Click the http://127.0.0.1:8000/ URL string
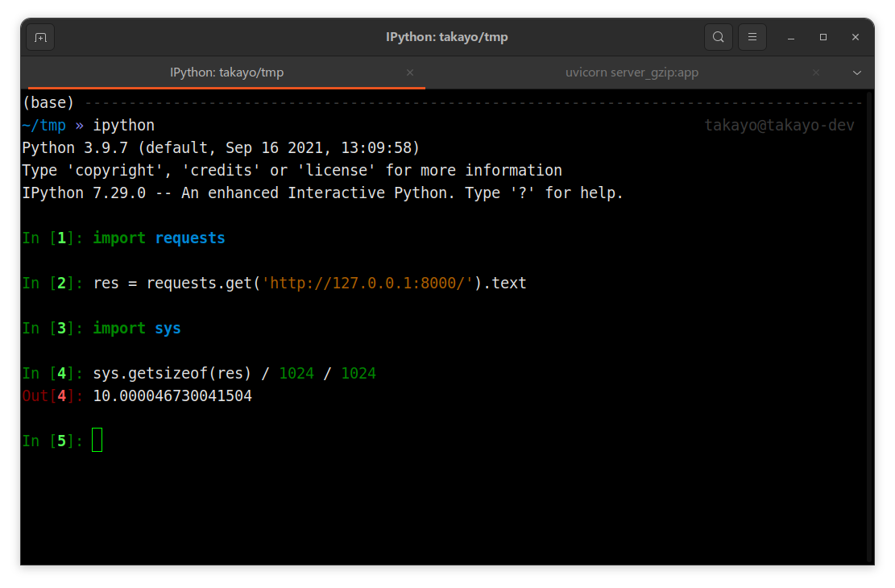 point(371,284)
